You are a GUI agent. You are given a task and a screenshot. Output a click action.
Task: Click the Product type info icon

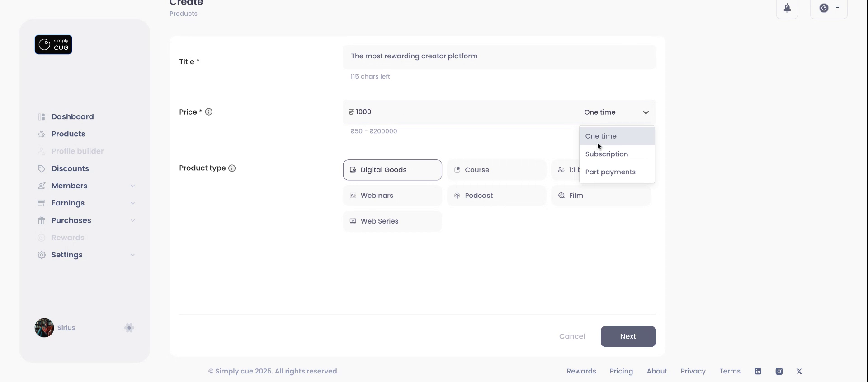(x=232, y=168)
